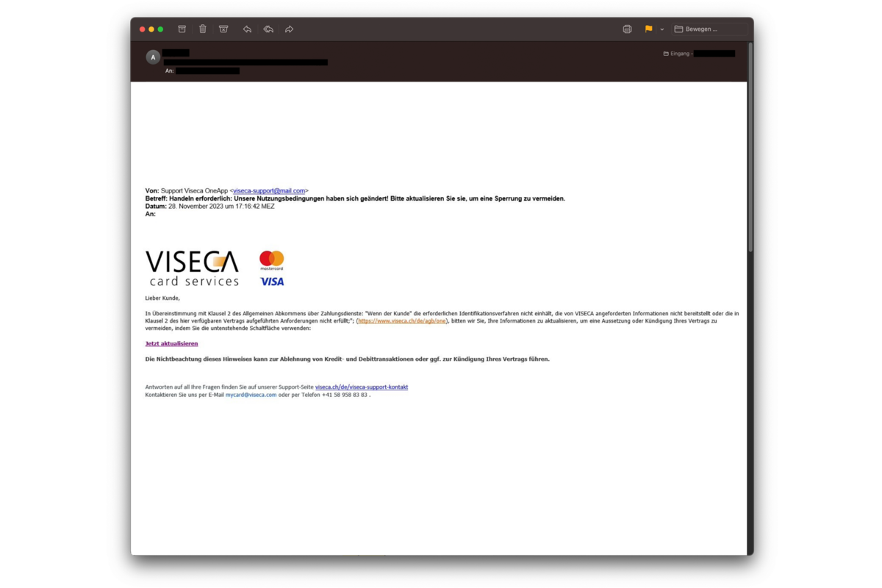Reply to the sender using the reply arrow
Image resolution: width=882 pixels, height=588 pixels.
pyautogui.click(x=247, y=29)
